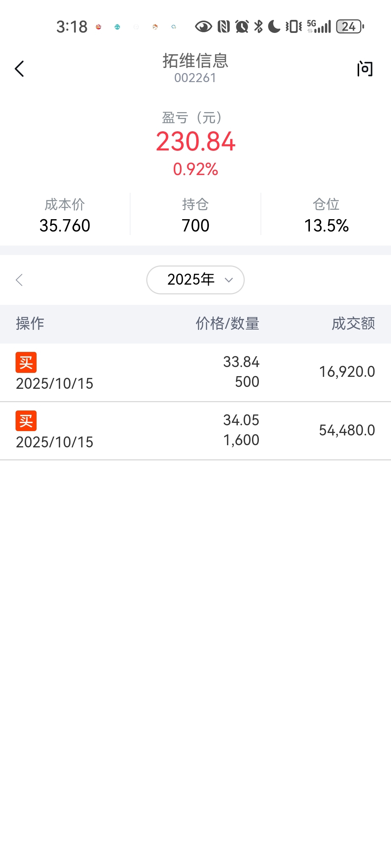Tap the 拓维信息 stock title
Screen dimensions: 391x868
pyautogui.click(x=195, y=61)
